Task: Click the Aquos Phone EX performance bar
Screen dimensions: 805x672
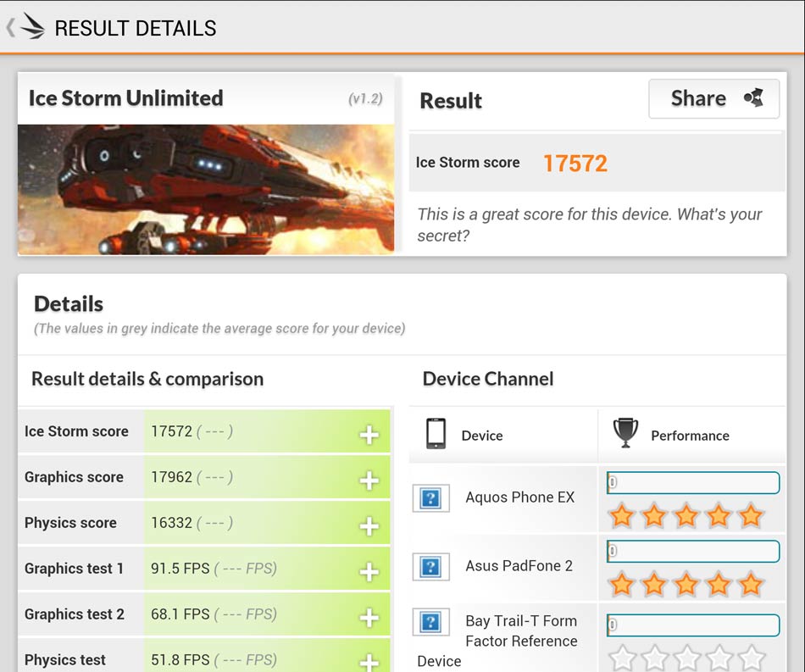Action: click(693, 482)
